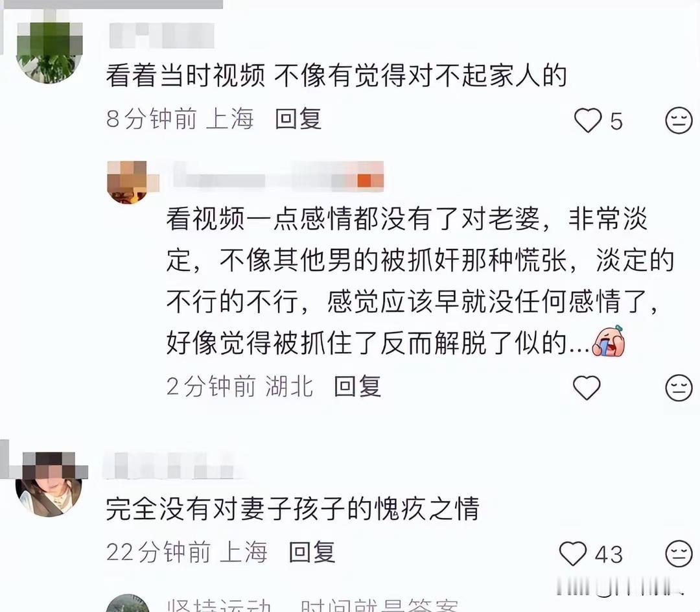Like the comment with 5 likes

point(587,120)
